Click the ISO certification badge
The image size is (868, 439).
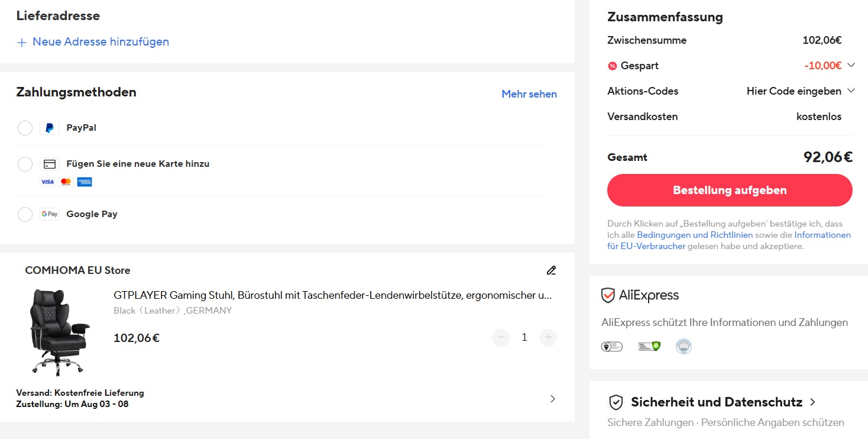click(684, 346)
